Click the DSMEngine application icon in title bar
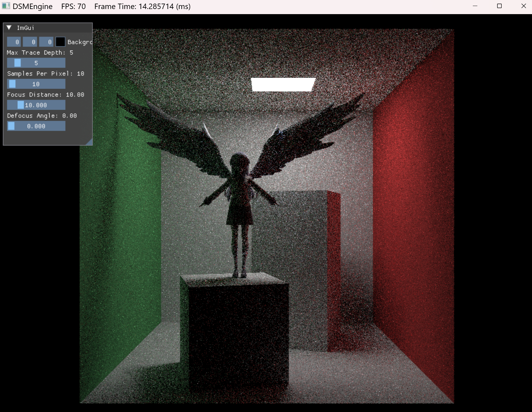 [x=6, y=6]
